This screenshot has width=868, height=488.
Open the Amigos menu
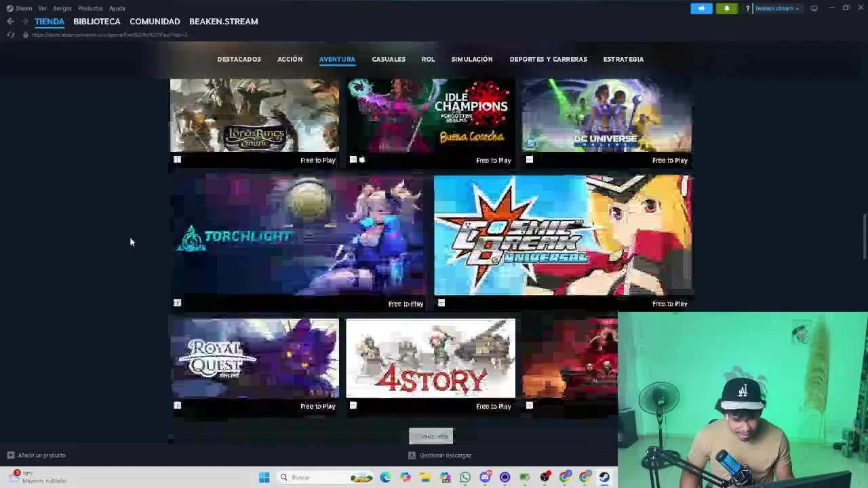(x=62, y=8)
